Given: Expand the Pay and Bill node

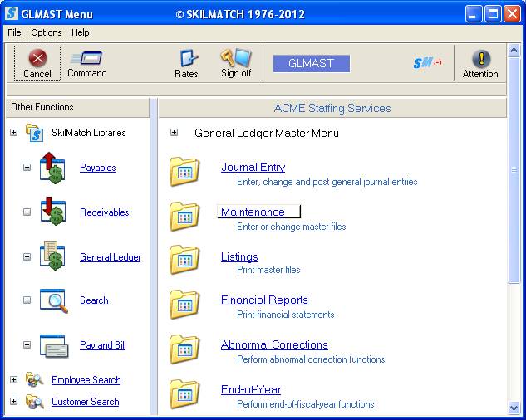Looking at the screenshot, I should (27, 344).
